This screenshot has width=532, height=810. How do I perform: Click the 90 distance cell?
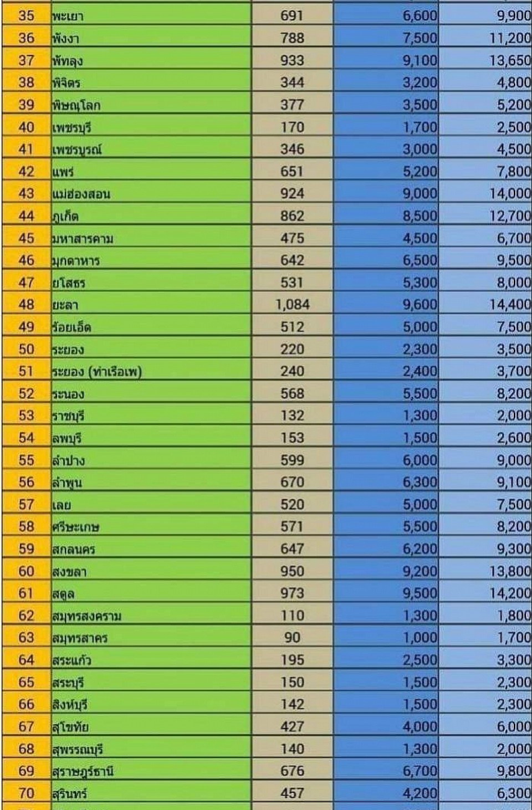point(292,638)
